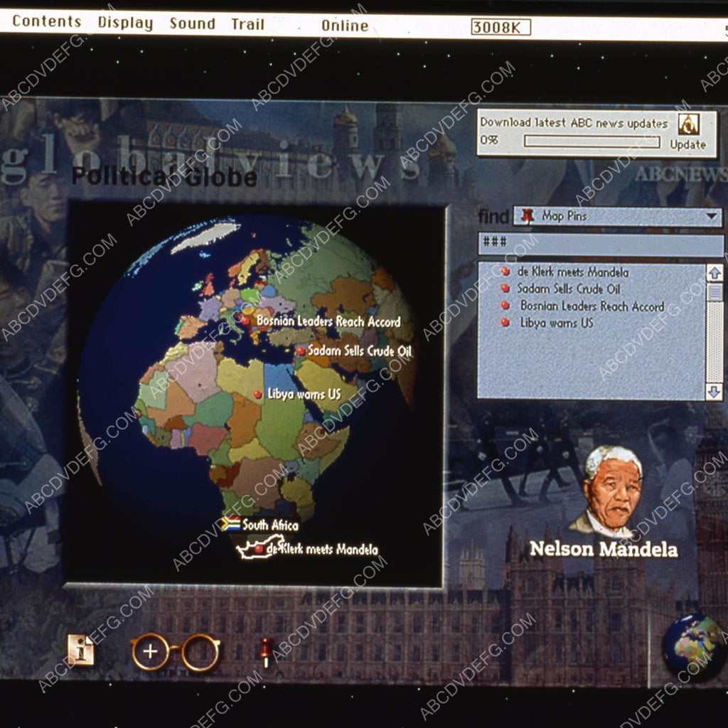
Task: Open the Trail menu
Action: pos(247,24)
